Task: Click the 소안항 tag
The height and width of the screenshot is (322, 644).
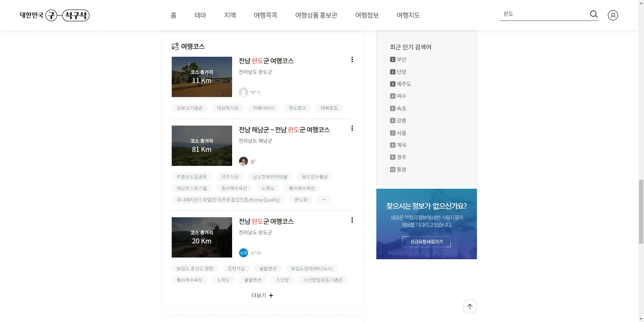Action: 282,280
